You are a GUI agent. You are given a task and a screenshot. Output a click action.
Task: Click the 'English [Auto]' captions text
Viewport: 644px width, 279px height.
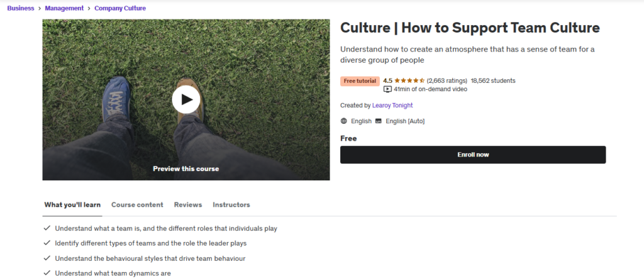[405, 121]
